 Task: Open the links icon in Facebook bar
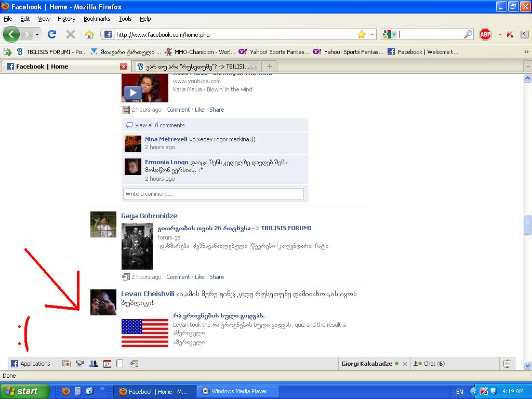point(134,364)
